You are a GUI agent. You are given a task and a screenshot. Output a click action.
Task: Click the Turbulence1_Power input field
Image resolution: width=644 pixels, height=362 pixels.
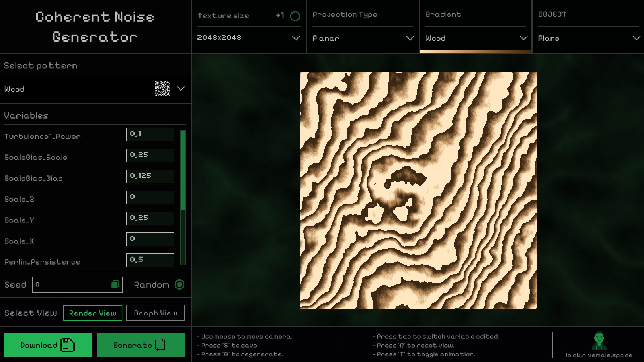(x=150, y=134)
